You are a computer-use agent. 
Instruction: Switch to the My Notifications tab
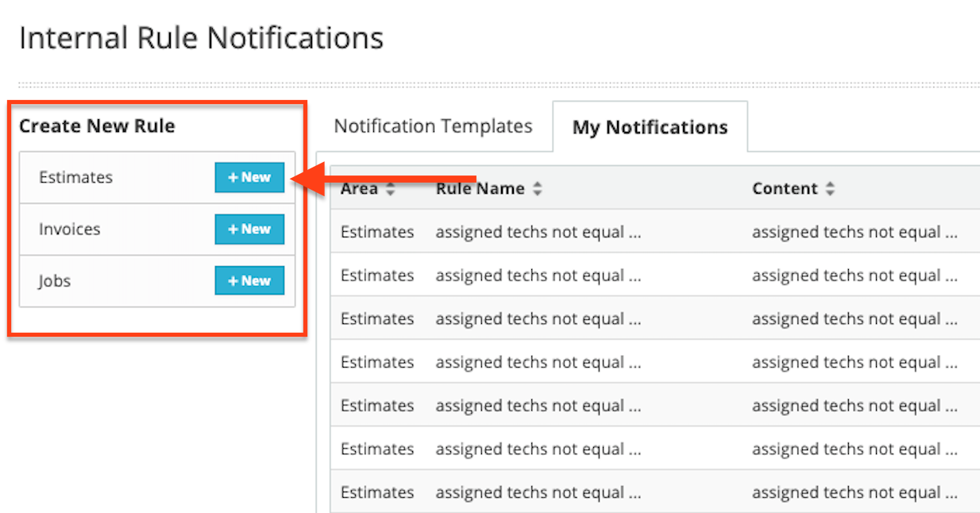pyautogui.click(x=650, y=127)
